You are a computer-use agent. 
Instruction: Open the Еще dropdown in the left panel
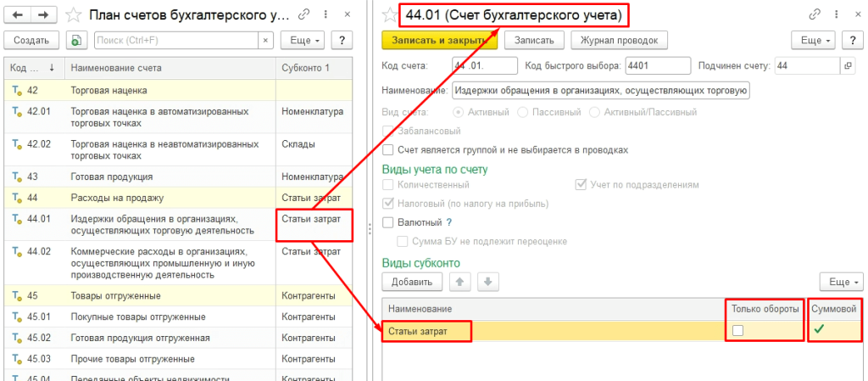pos(303,41)
